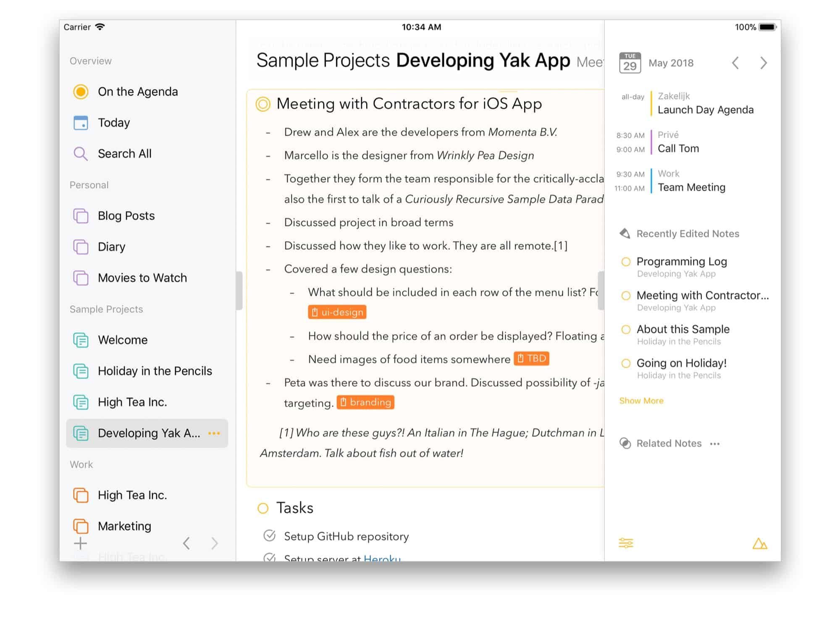This screenshot has height=617, width=840.
Task: Open the options ellipsis next to Related Notes
Action: tap(715, 444)
